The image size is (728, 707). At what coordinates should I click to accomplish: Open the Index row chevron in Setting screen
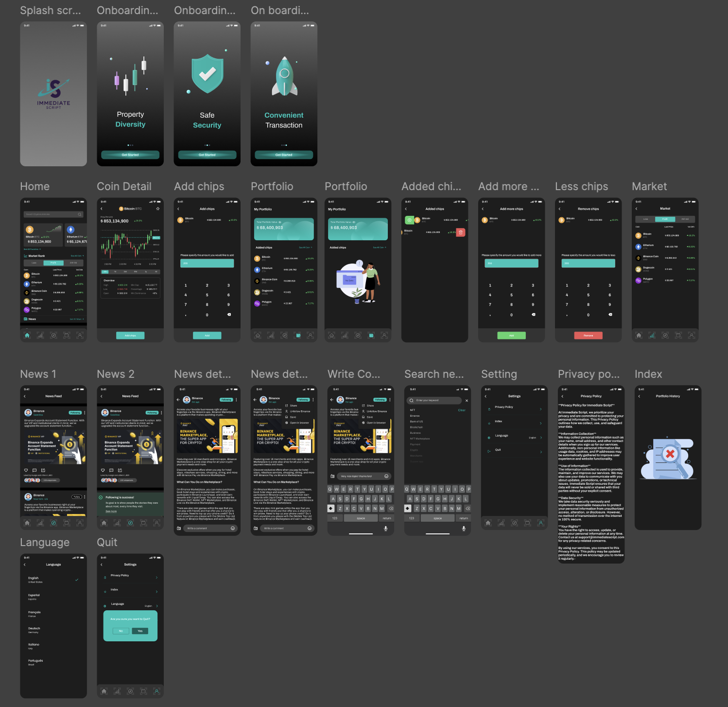pyautogui.click(x=541, y=424)
